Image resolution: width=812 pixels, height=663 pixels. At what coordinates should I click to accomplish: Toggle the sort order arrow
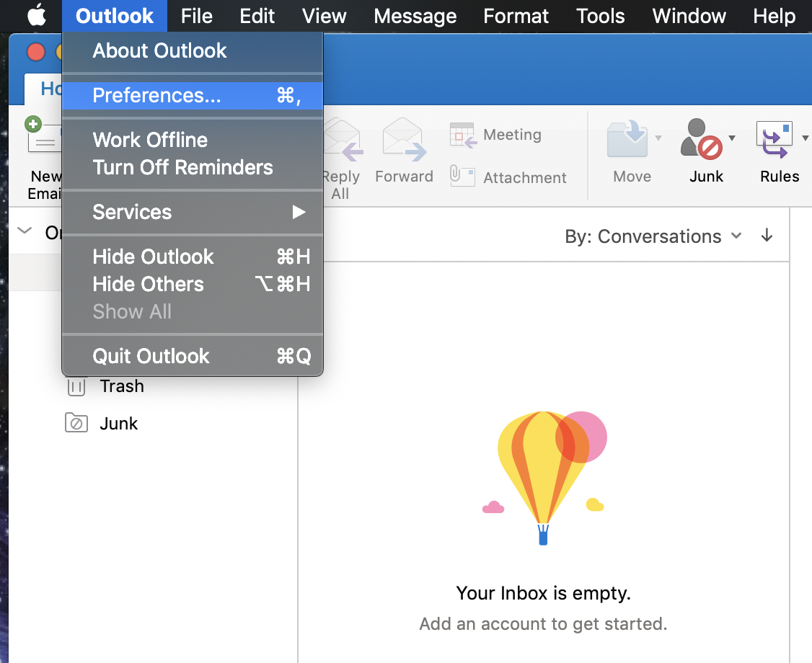click(x=767, y=236)
